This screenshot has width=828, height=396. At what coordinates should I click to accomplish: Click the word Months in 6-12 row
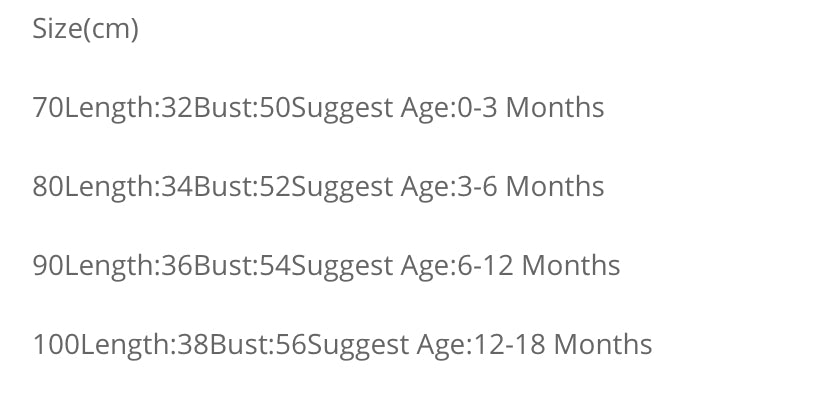point(571,265)
